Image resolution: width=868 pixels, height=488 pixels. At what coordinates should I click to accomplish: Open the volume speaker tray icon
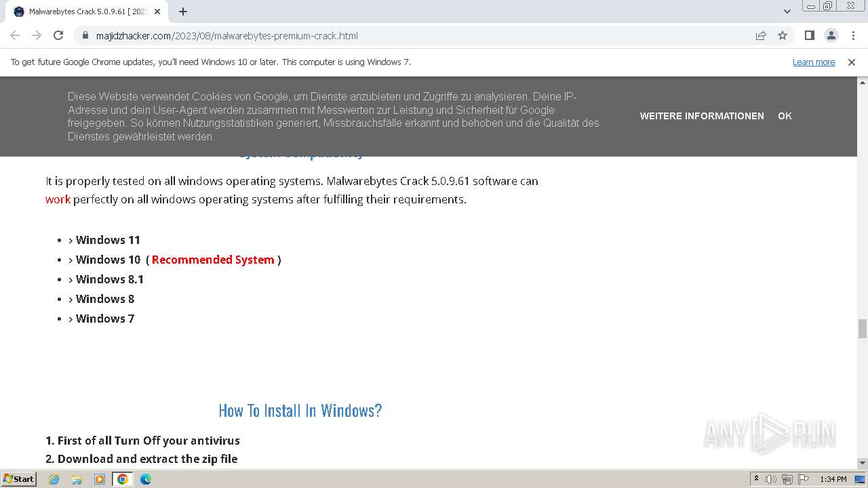tap(771, 479)
